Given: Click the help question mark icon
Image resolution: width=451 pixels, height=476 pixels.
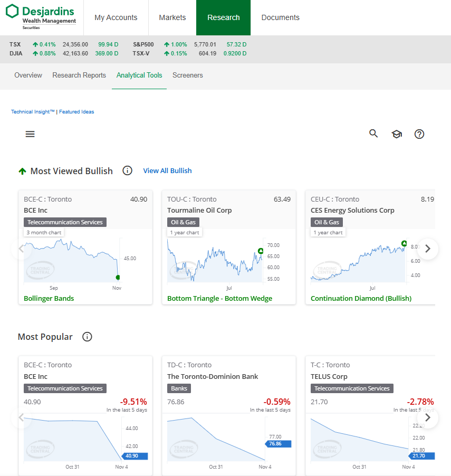Looking at the screenshot, I should (419, 134).
